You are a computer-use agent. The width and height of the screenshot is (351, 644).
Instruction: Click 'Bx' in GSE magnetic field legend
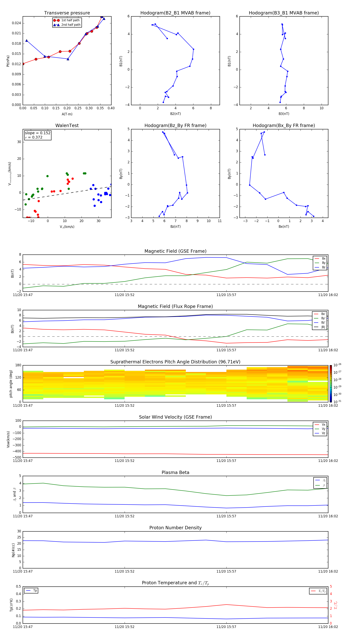(320, 259)
